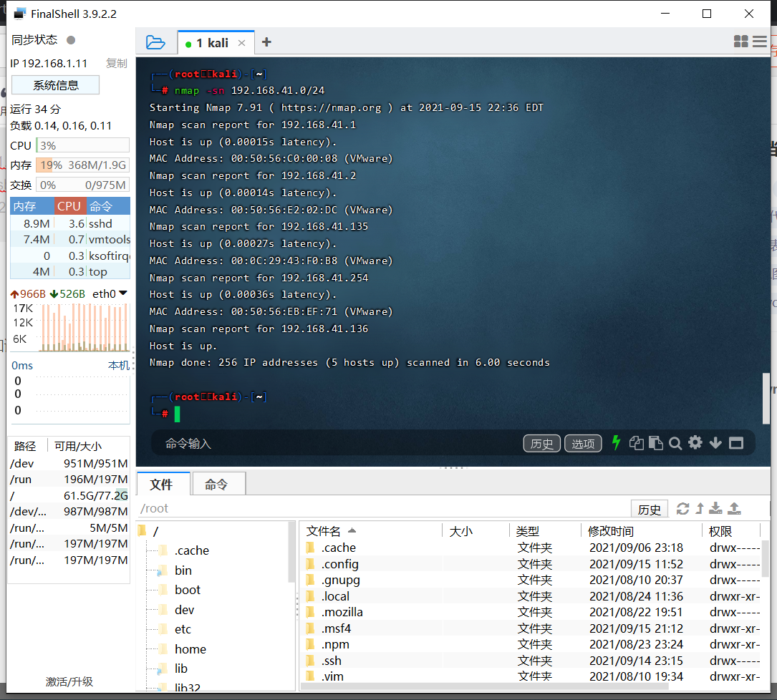Click the download icon in the file panel

coord(715,508)
